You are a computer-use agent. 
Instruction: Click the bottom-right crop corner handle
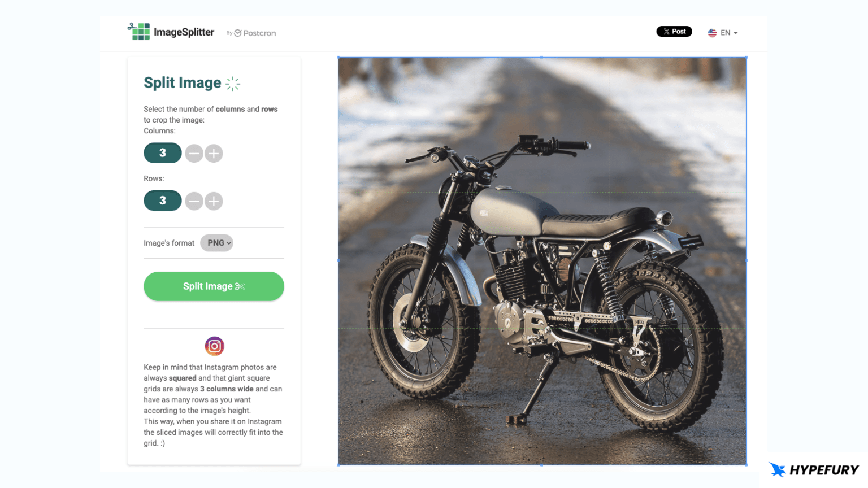[746, 465]
